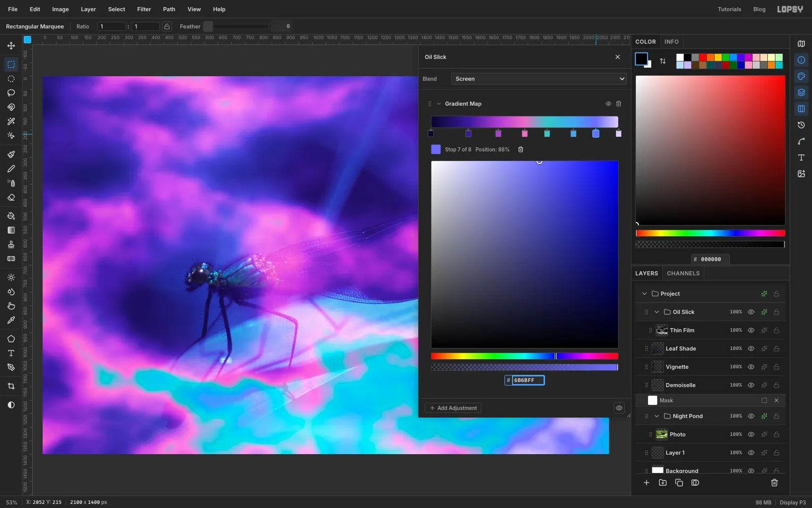Collapse the Project group
The width and height of the screenshot is (812, 508).
[x=645, y=294]
